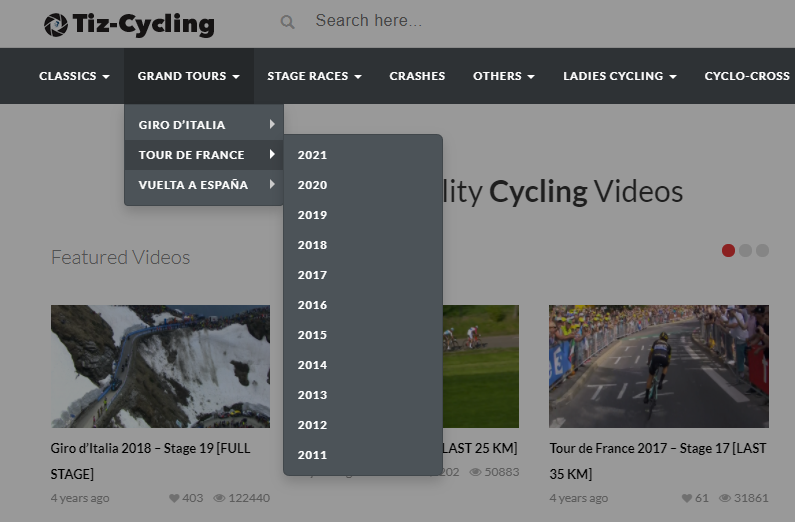
Task: Switch to first featured slide (red dot)
Action: pyautogui.click(x=728, y=250)
